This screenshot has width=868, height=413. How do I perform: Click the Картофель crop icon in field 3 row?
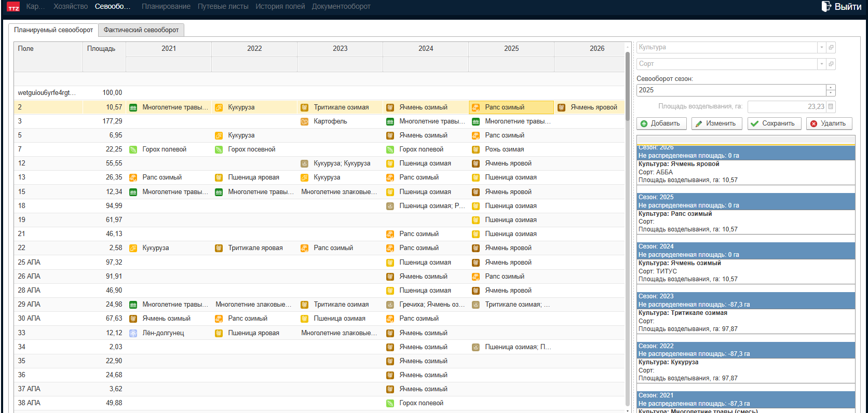tap(304, 121)
